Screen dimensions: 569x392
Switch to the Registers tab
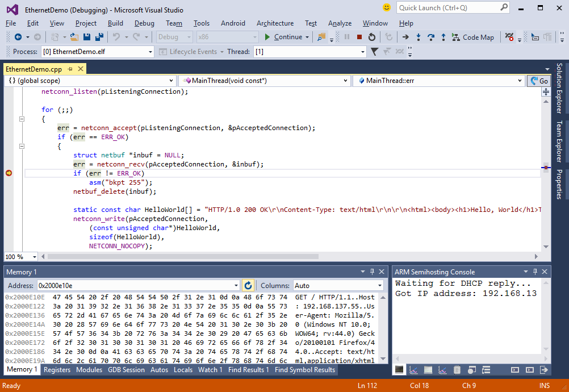(57, 370)
